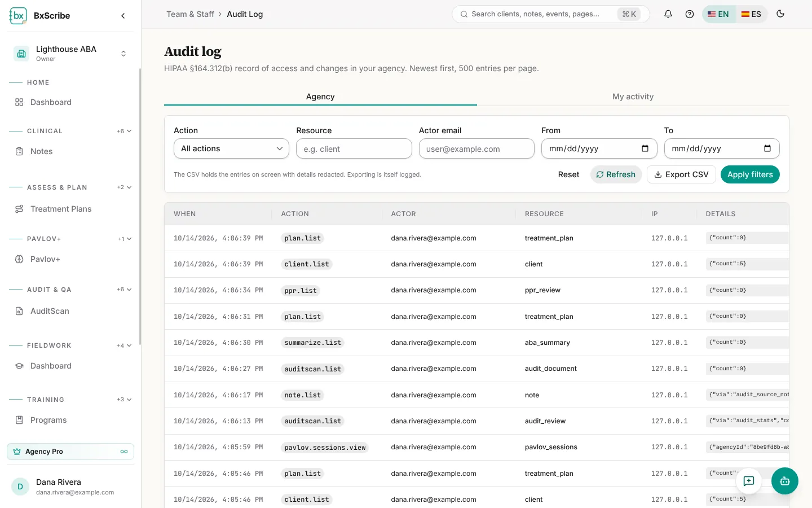Open AuditScan in the sidebar
812x508 pixels.
[x=70, y=311]
